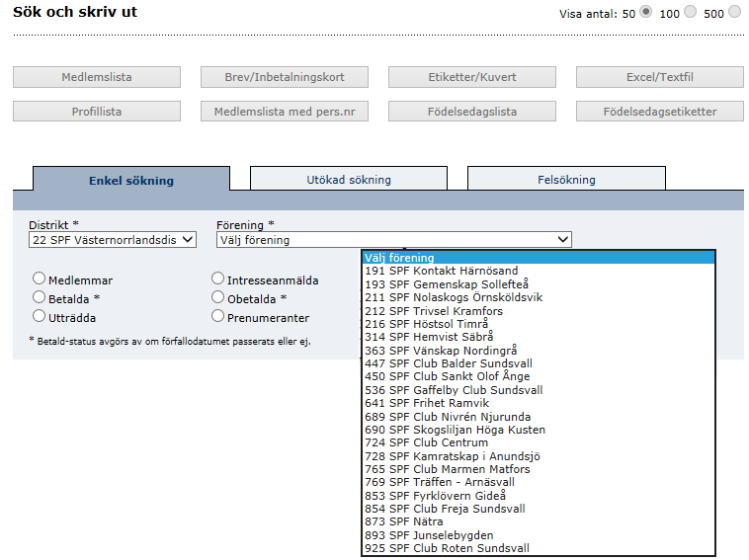This screenshot has height=560, width=749.
Task: Choose the highlighted Välj förening option
Action: coord(539,258)
